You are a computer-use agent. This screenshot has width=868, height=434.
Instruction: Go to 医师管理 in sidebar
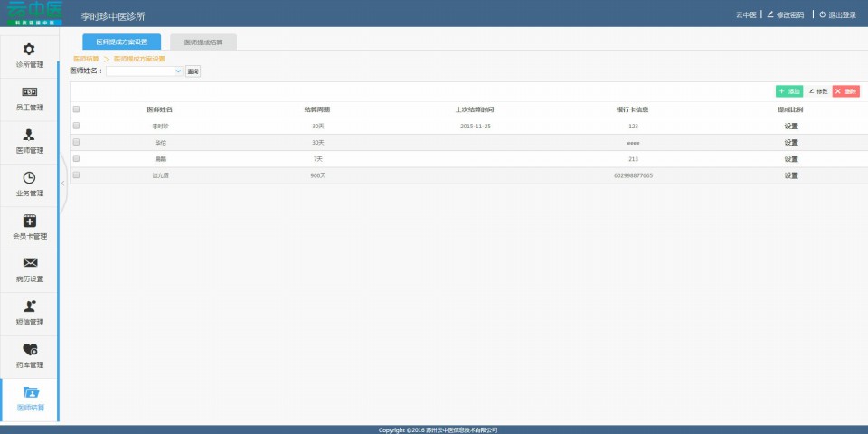point(29,136)
